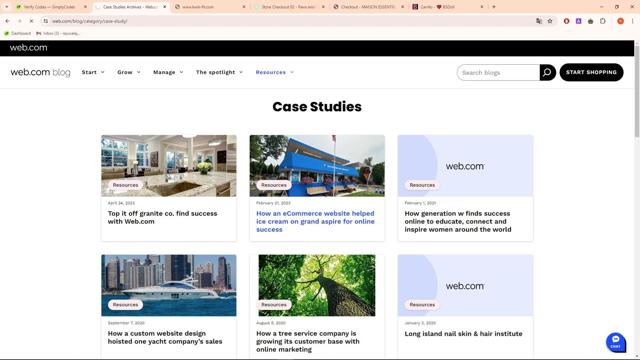Switch to the Store Checkout tab
Viewport: 640px width, 360px height.
[x=288, y=7]
